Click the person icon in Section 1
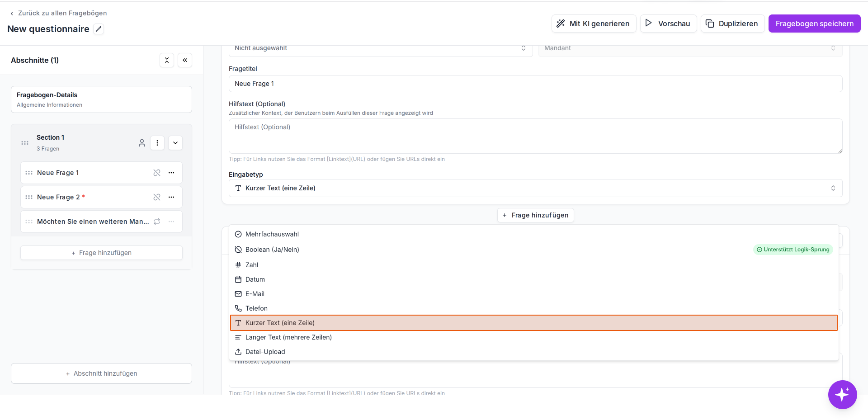868x420 pixels. (142, 143)
